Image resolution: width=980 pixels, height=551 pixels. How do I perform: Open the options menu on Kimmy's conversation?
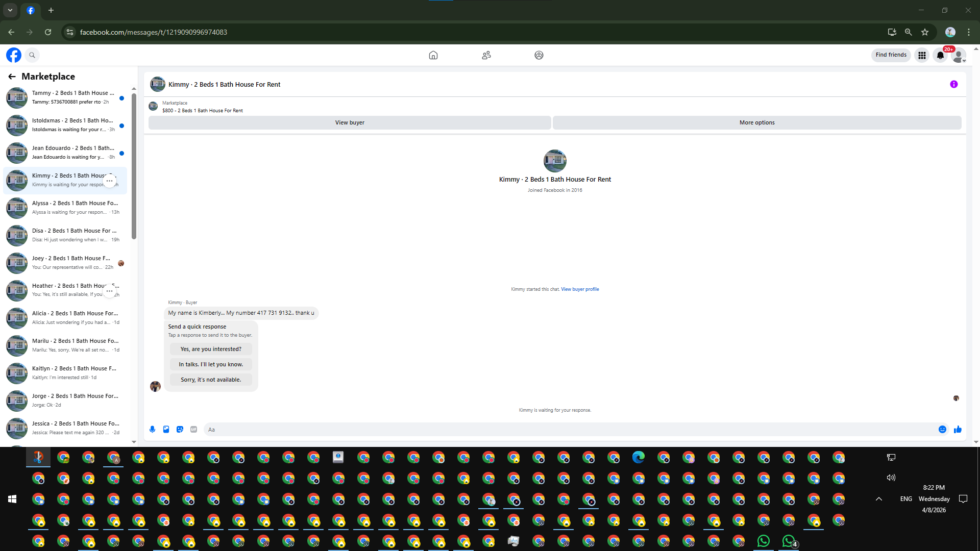[x=109, y=181]
